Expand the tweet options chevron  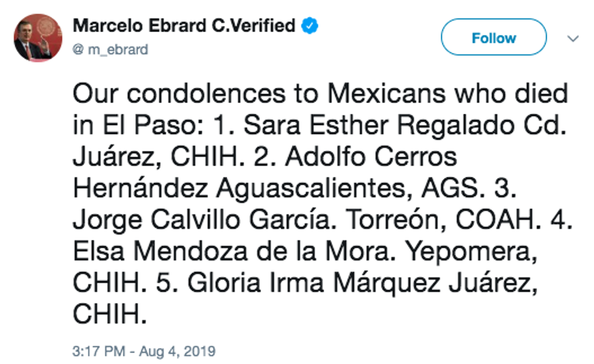[573, 38]
